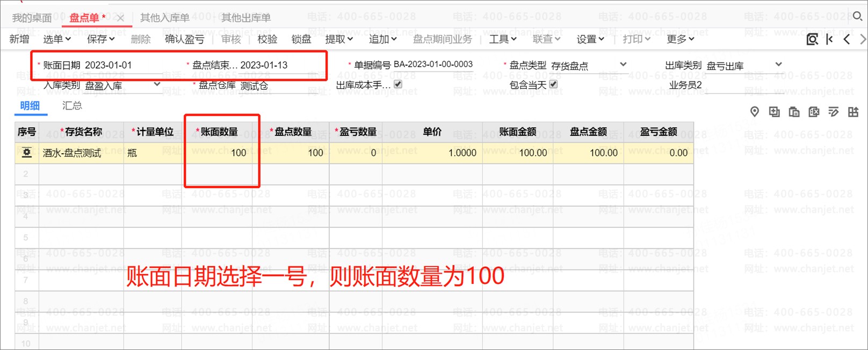868x350 pixels.
Task: Click the 盘点结束 date field 2023-01-13
Action: tap(278, 65)
